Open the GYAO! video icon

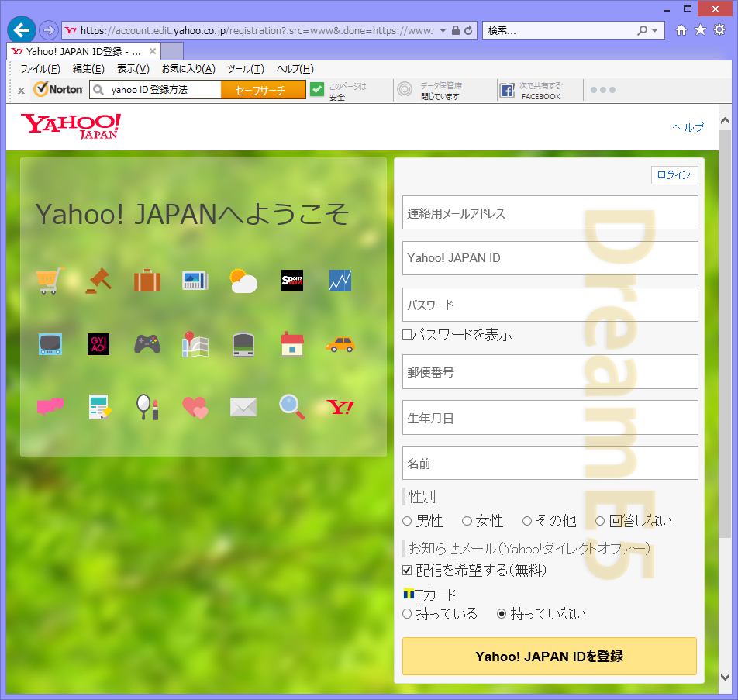(x=98, y=344)
